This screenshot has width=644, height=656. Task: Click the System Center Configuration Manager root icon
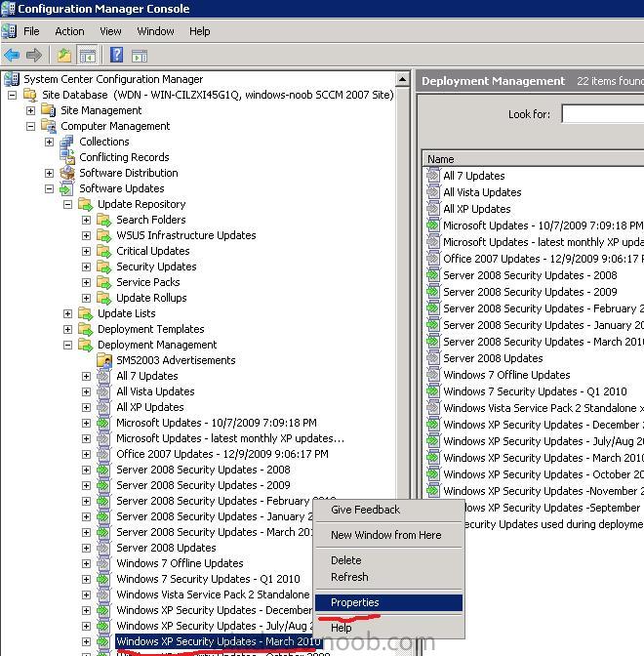[x=12, y=79]
